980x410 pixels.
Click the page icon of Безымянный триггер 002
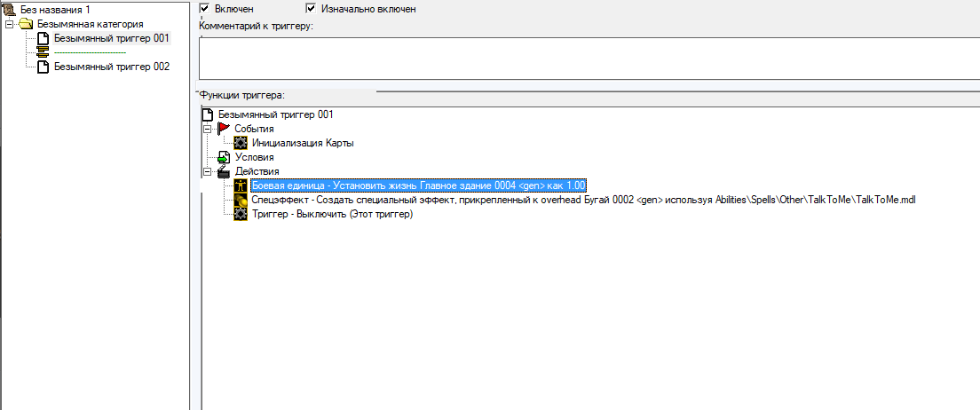(43, 67)
